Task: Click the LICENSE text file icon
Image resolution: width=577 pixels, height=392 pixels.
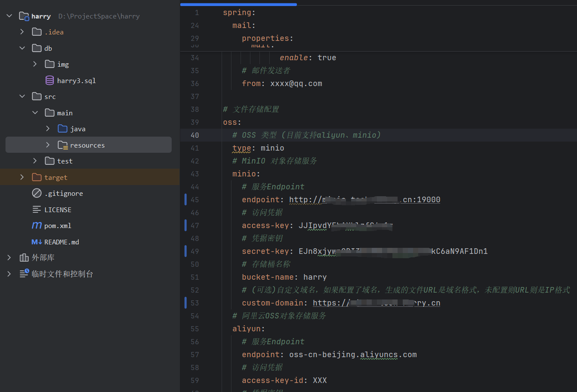Action: point(37,210)
